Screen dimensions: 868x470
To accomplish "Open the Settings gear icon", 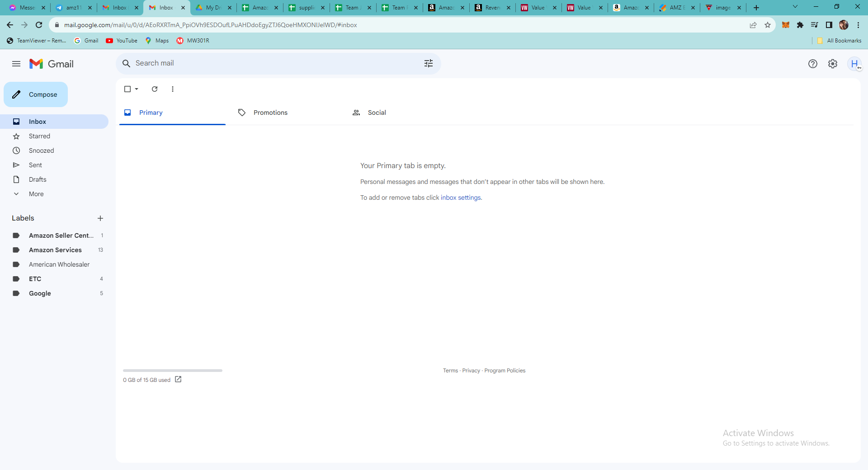I will 833,64.
